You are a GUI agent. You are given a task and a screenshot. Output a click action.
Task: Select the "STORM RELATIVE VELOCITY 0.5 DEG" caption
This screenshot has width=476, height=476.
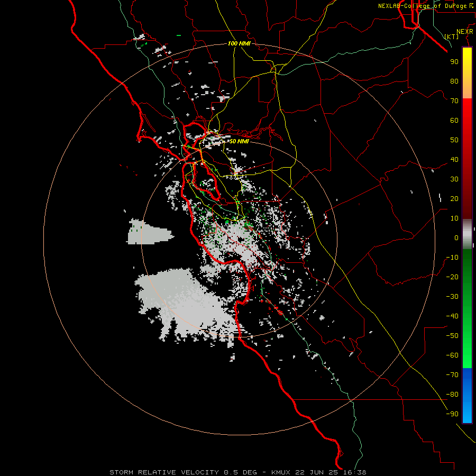click(183, 472)
